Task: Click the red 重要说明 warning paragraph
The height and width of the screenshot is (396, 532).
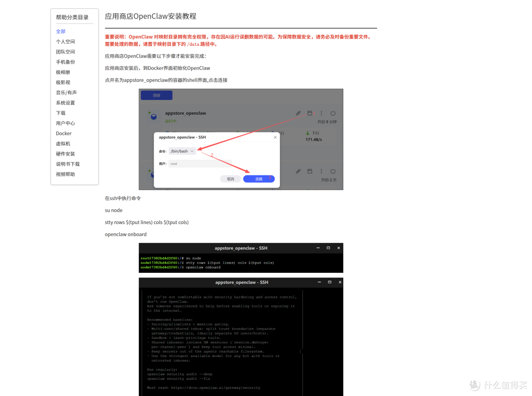Action: [239, 40]
